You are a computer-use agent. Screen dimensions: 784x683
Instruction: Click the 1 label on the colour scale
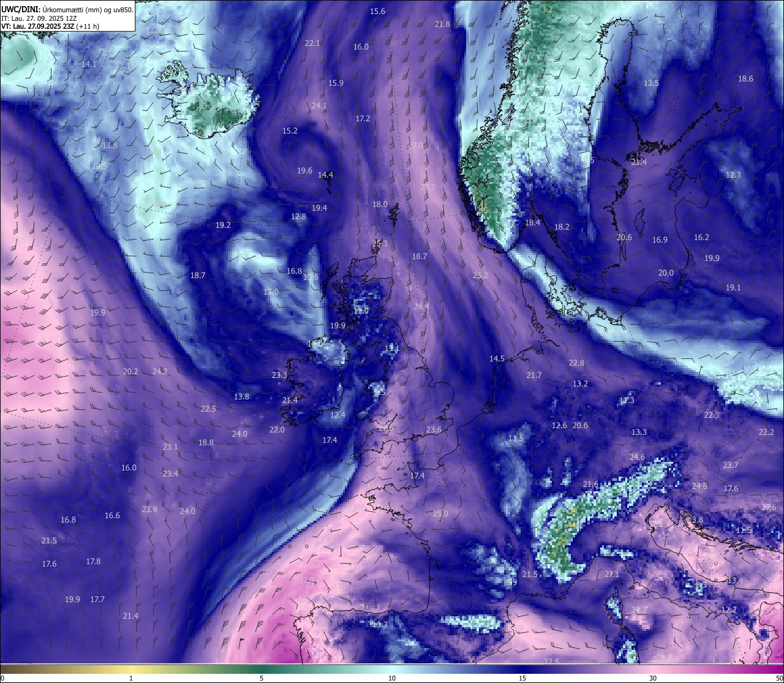coord(131,678)
